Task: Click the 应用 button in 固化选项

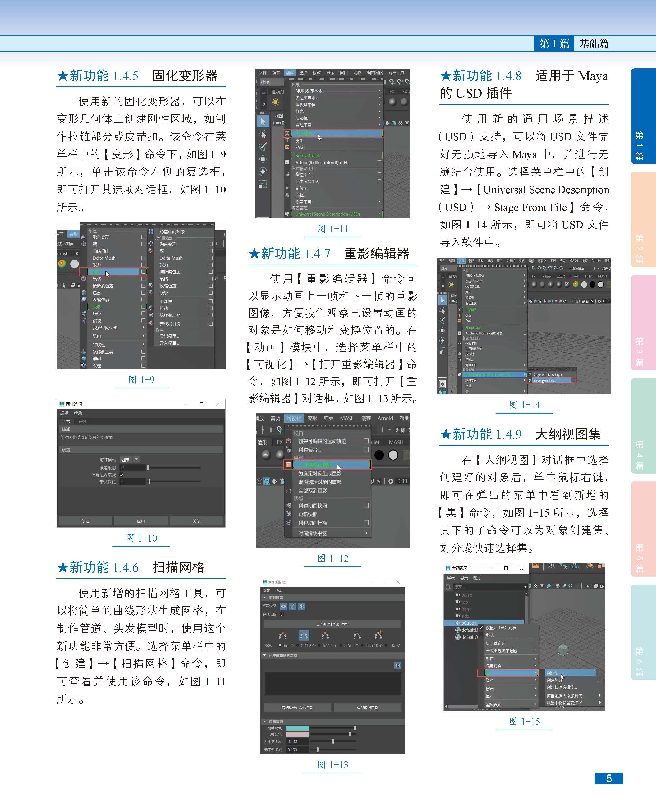Action: 141,521
